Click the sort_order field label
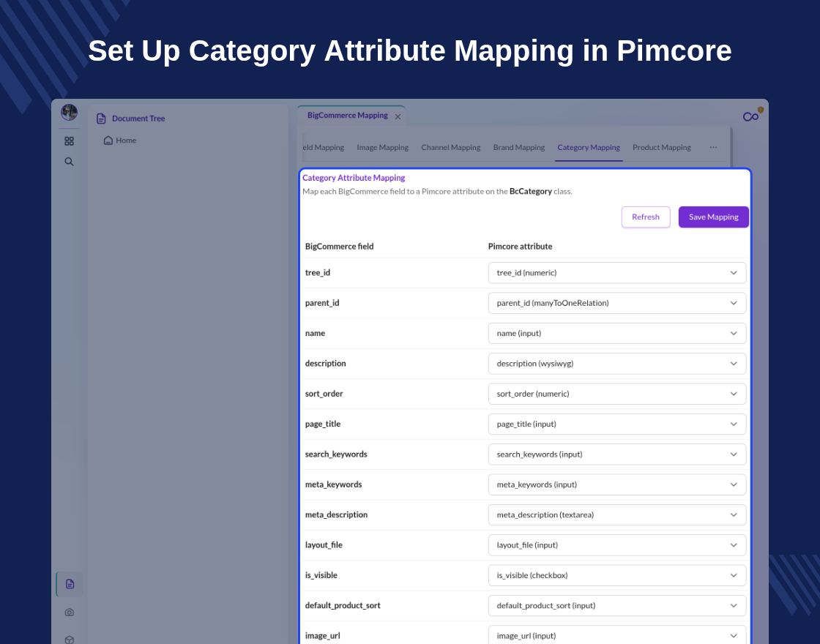This screenshot has height=644, width=820. pos(324,394)
